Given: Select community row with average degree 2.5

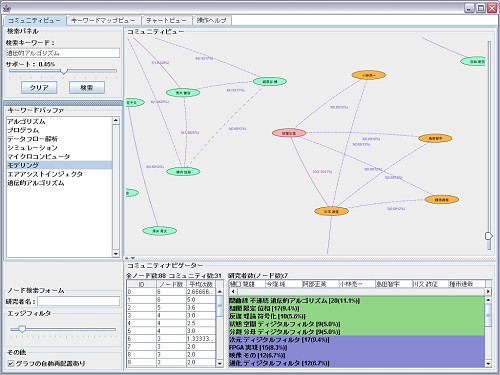Looking at the screenshot, I should click(x=171, y=323).
